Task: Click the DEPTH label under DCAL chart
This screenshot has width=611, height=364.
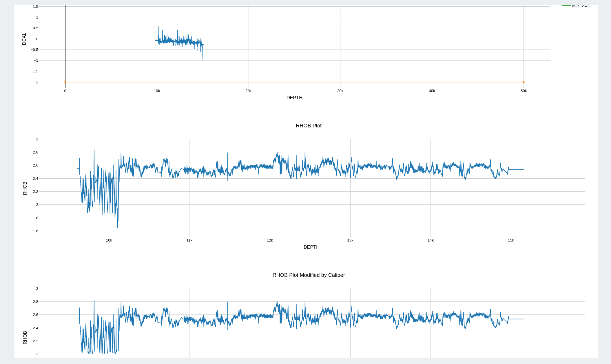Action: pyautogui.click(x=294, y=98)
